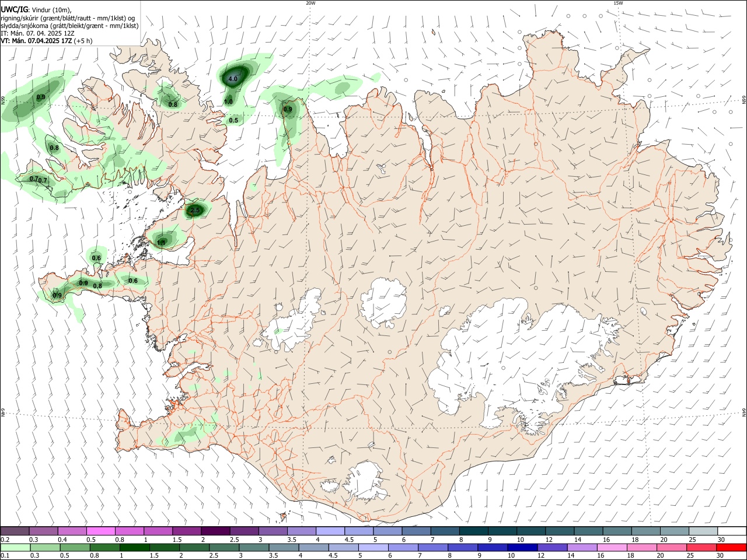Click the 2.5 precipitation value label
747x560 pixels.
tap(196, 210)
